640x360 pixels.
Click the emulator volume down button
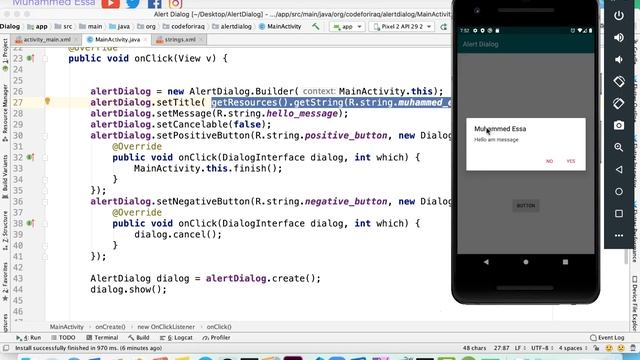[619, 60]
